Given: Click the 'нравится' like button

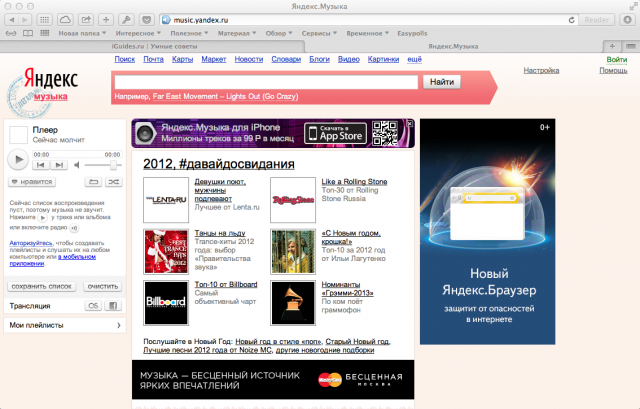Looking at the screenshot, I should (x=32, y=182).
